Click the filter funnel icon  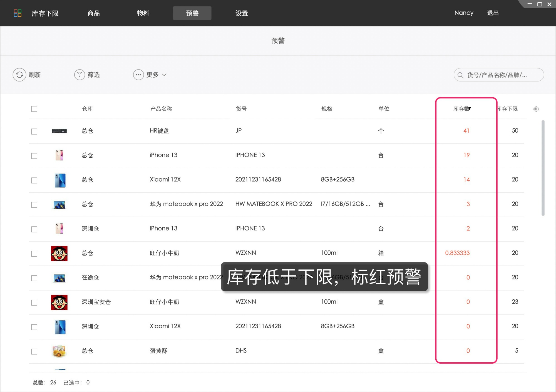click(80, 75)
